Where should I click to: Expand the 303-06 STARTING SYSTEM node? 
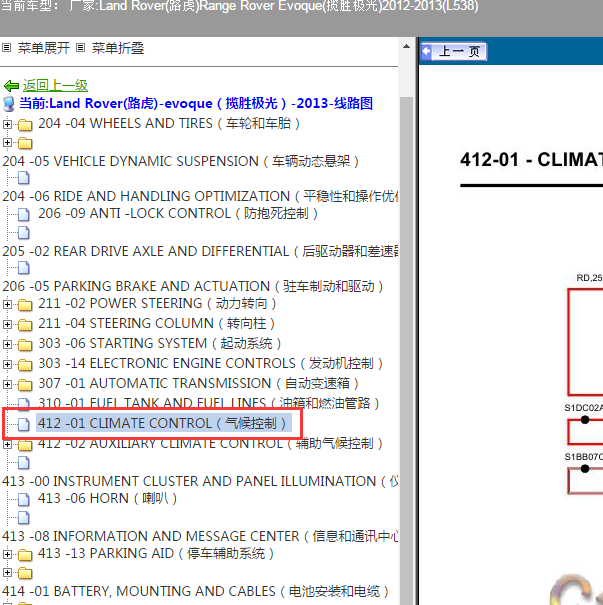tap(7, 344)
